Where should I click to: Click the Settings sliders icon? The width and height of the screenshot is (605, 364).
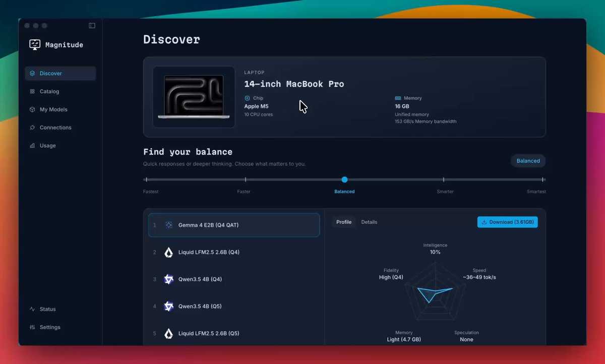tap(32, 327)
